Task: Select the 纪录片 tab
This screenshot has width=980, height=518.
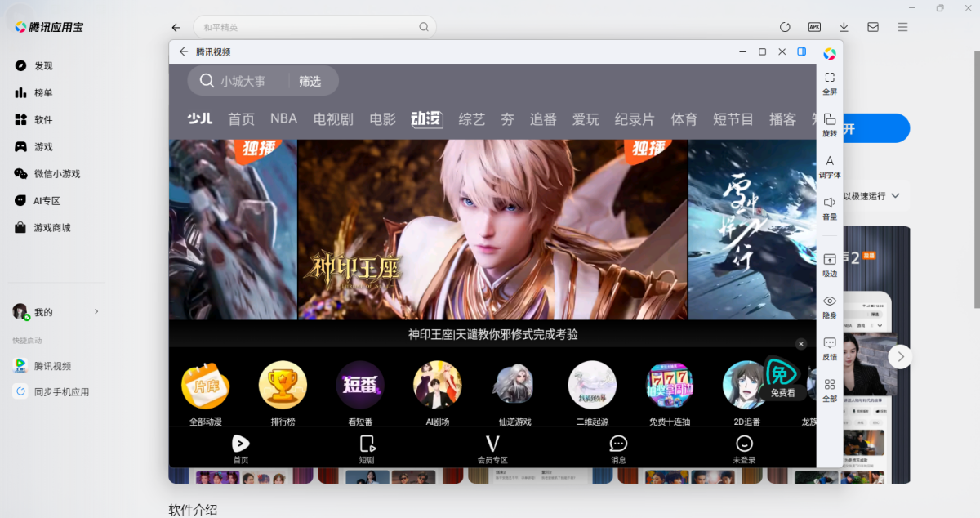Action: point(635,119)
